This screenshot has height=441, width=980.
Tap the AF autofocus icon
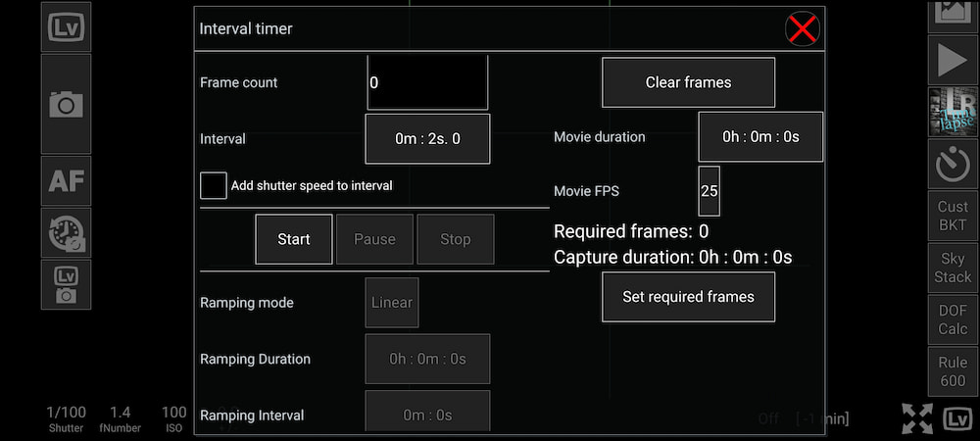[x=66, y=180]
